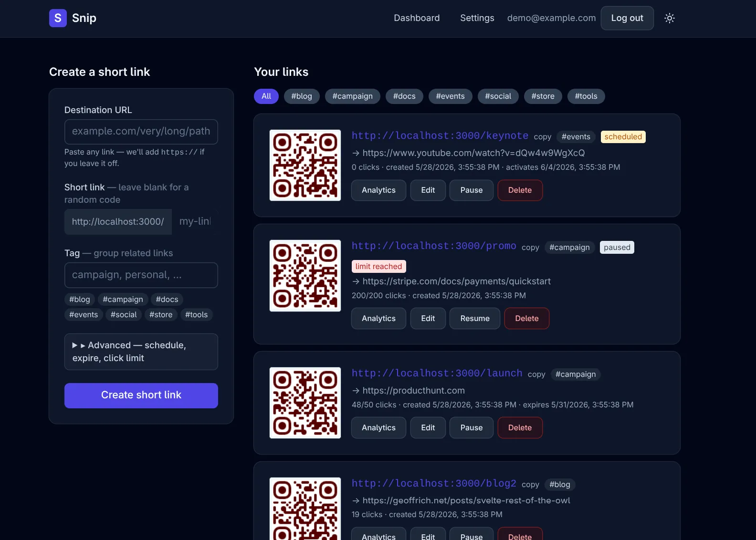This screenshot has width=756, height=540.
Task: Filter links by #store in Your links
Action: click(543, 96)
